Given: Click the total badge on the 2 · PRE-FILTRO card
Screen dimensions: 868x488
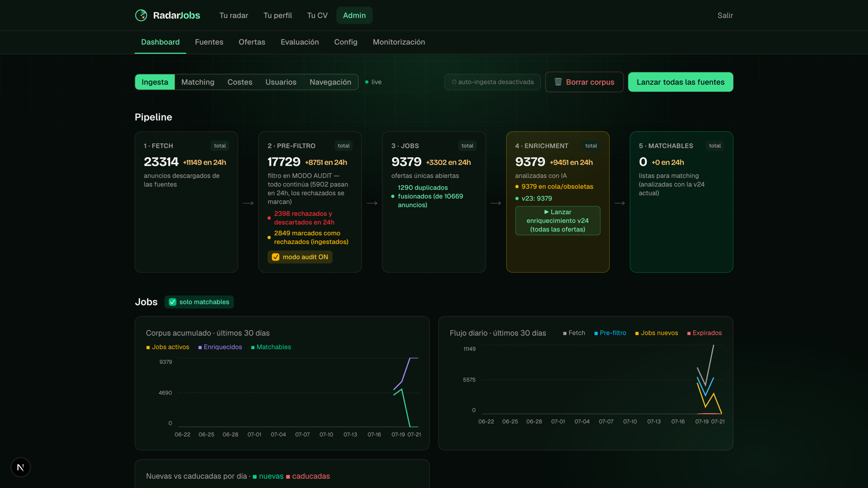Looking at the screenshot, I should pyautogui.click(x=343, y=145).
